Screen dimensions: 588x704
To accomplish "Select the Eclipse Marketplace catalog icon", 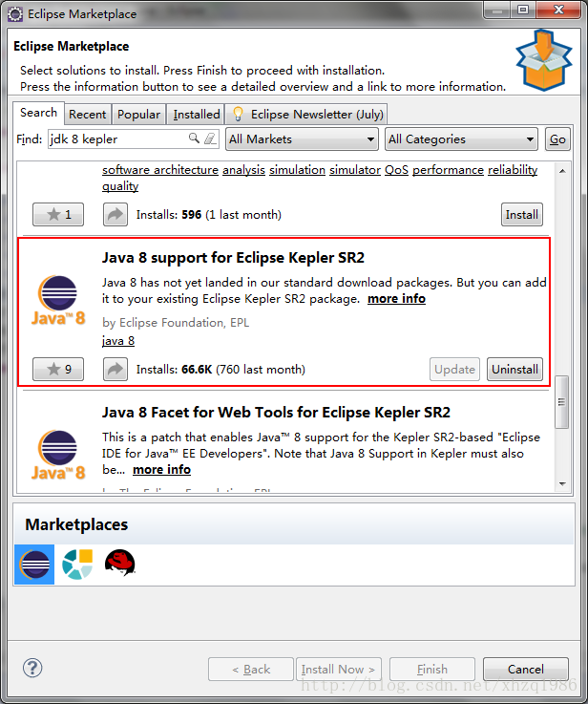I will tap(34, 565).
